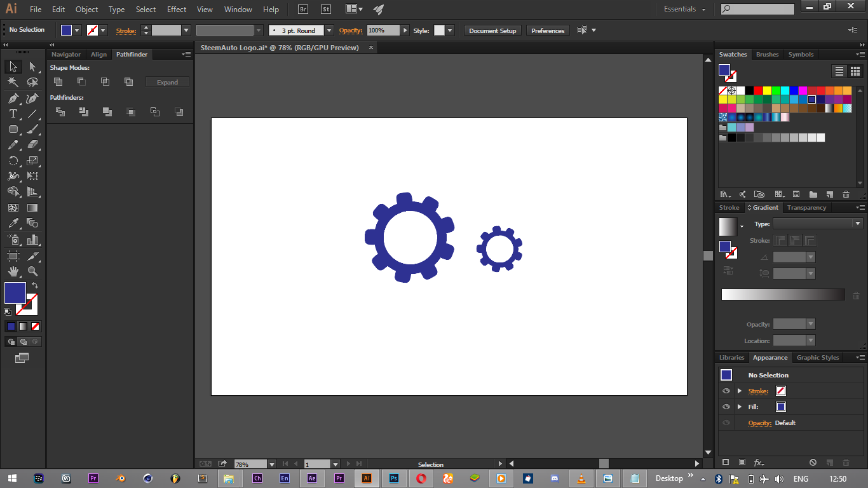Select the Pen tool
Viewport: 868px width, 488px height.
(13, 98)
